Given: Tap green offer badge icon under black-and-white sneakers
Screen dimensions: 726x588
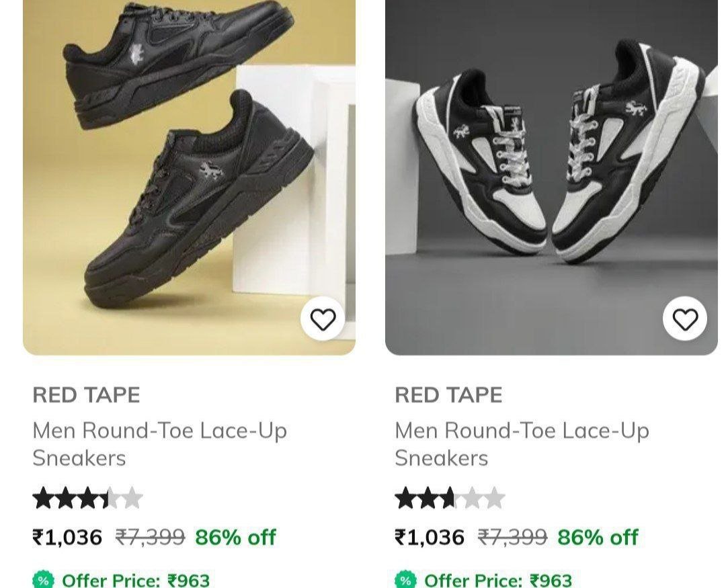Looking at the screenshot, I should pyautogui.click(x=405, y=580).
